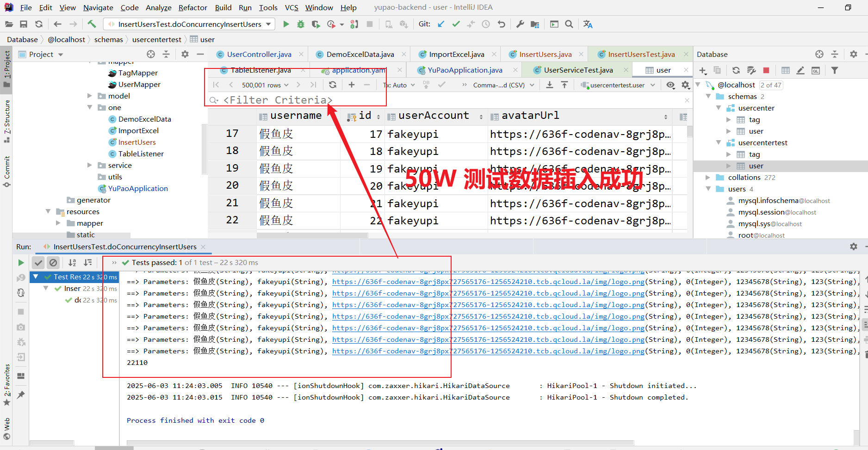The height and width of the screenshot is (450, 868).
Task: Open Search Everywhere magnifier icon
Action: click(569, 24)
